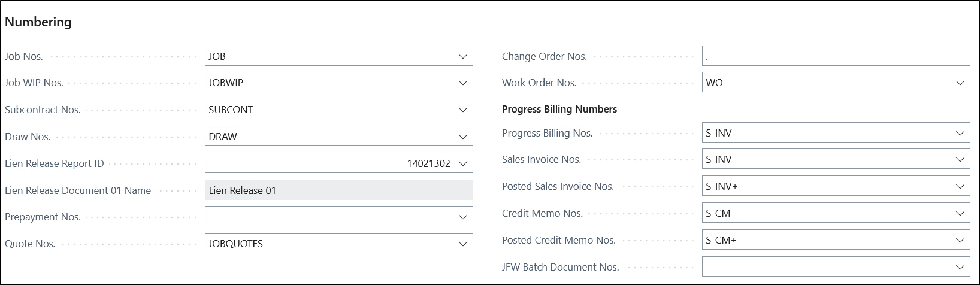Expand the Lien Release Report ID lookup
Viewport: 980px width, 285px height.
point(462,163)
